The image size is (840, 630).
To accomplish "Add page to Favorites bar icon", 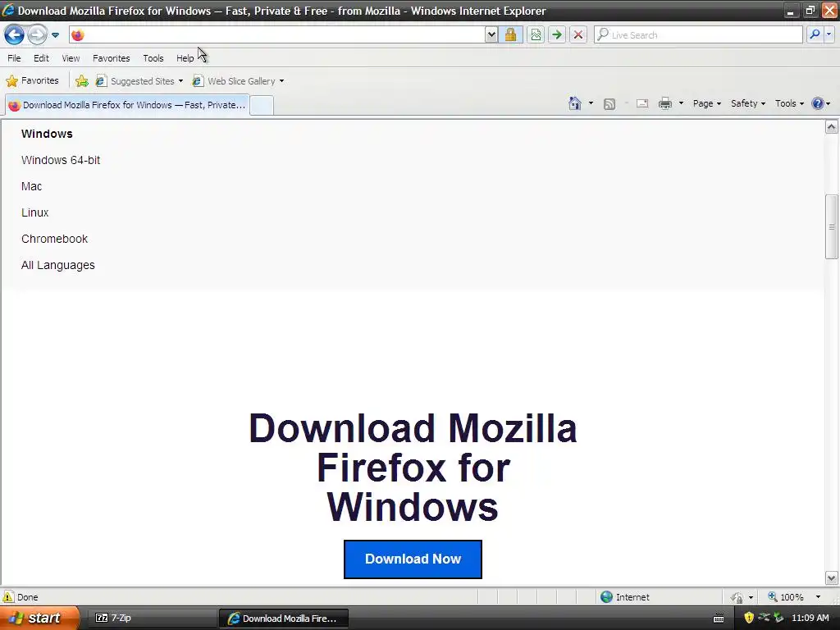I will (x=81, y=81).
